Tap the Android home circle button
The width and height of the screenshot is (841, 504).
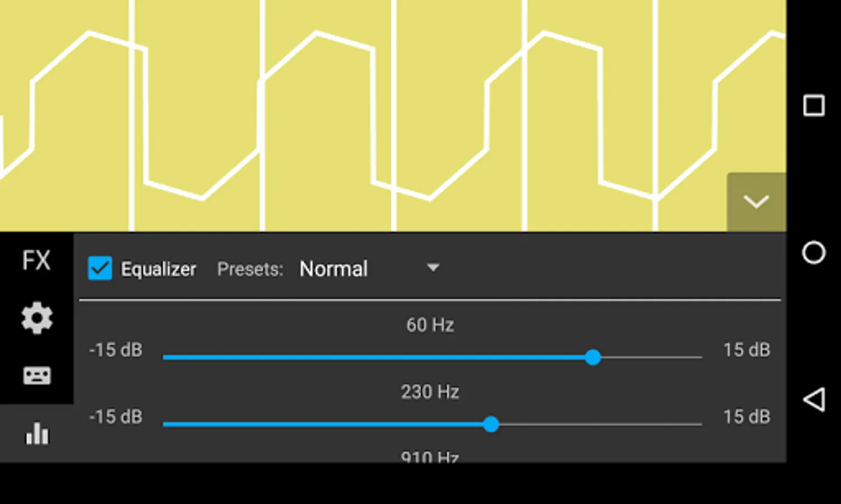[814, 253]
